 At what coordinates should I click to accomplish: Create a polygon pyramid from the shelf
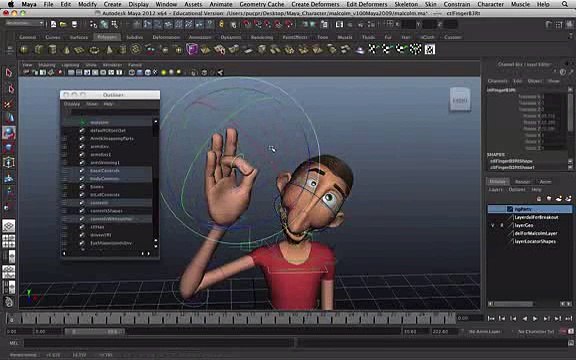click(x=109, y=49)
